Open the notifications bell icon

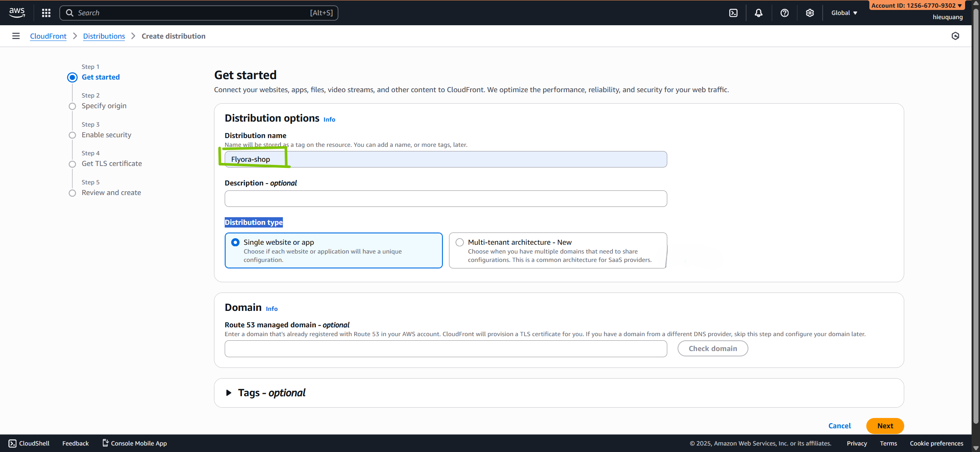[758, 13]
